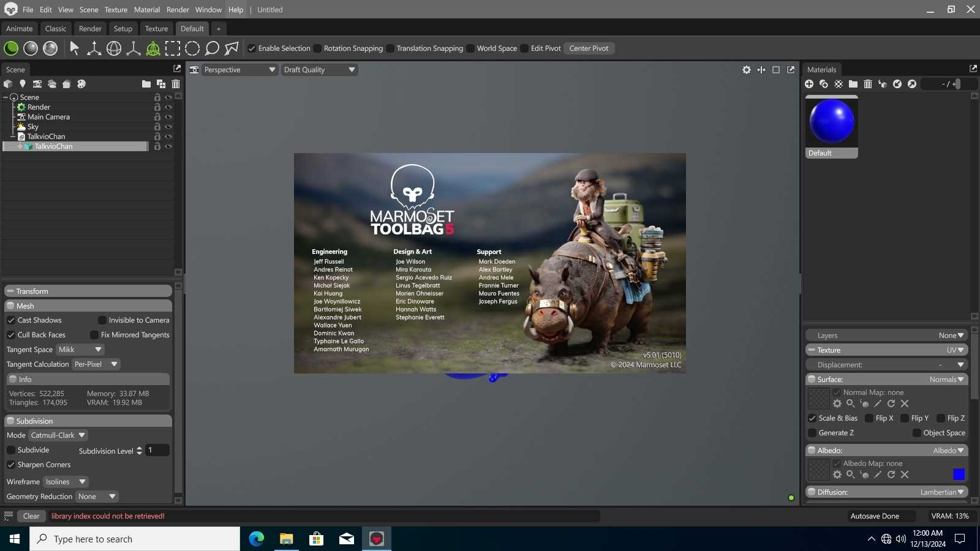This screenshot has width=980, height=551.
Task: Check Invisible to Camera
Action: 102,320
